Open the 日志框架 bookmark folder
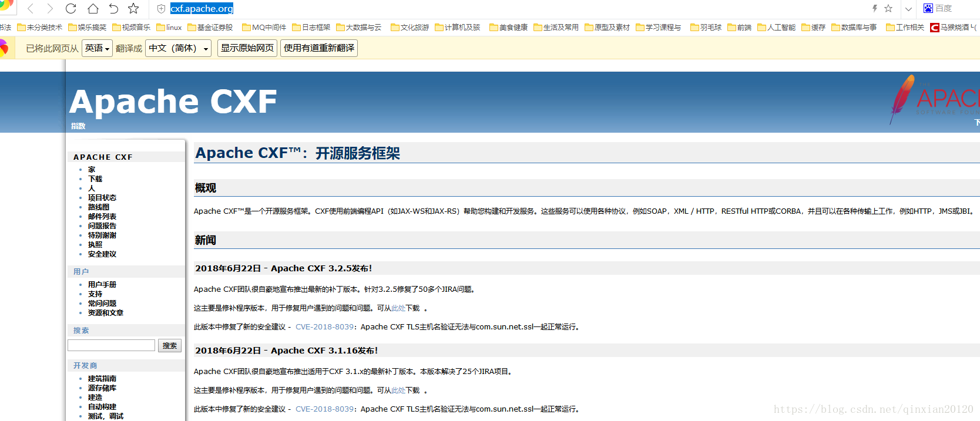 click(311, 28)
